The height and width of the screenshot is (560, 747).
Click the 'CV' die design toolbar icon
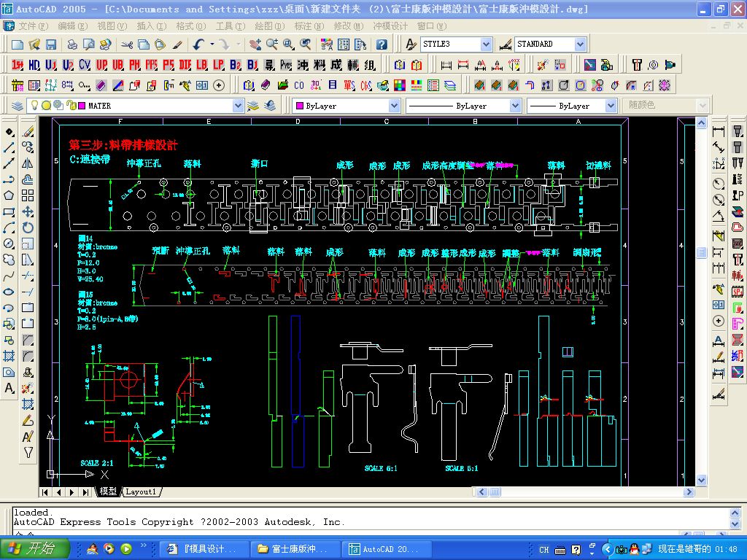click(85, 65)
